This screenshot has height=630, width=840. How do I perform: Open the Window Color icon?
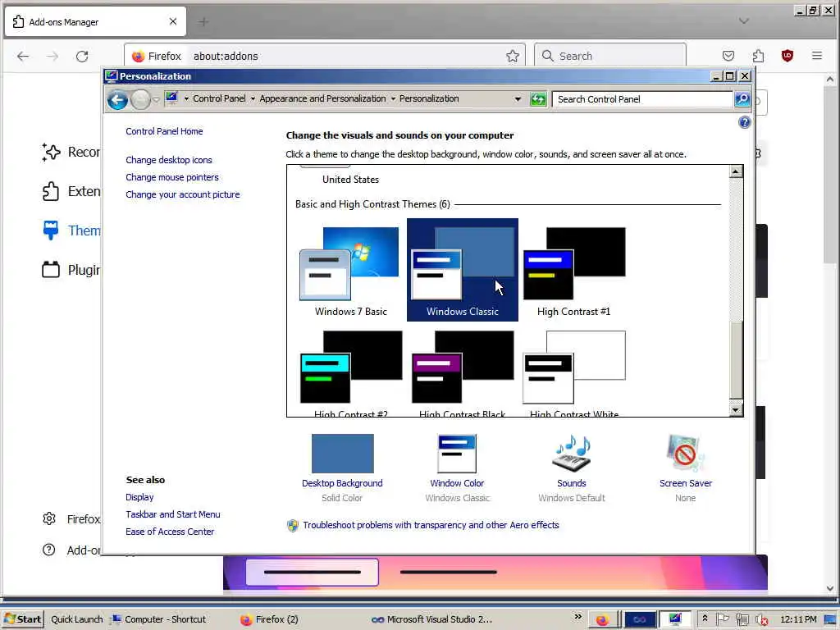[457, 453]
